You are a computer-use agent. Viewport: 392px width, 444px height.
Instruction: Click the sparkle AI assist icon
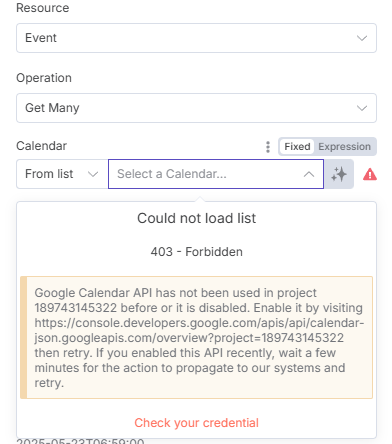click(x=339, y=174)
